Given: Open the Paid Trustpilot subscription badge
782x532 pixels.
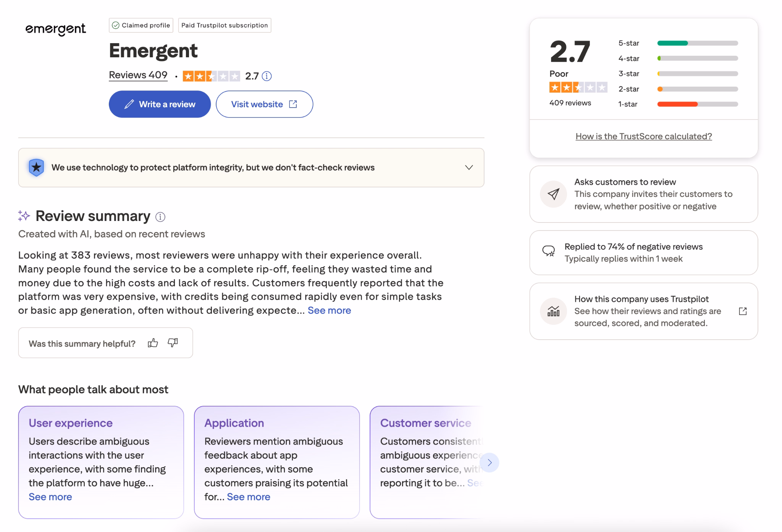Looking at the screenshot, I should pyautogui.click(x=225, y=25).
